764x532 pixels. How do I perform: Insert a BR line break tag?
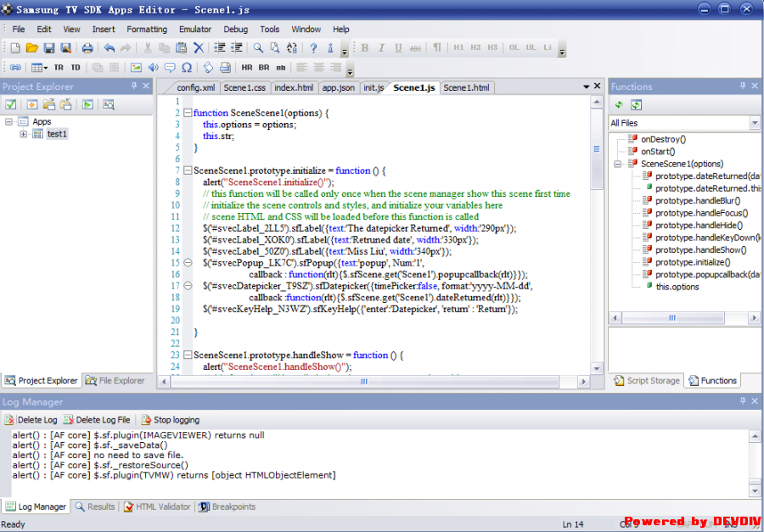point(264,67)
